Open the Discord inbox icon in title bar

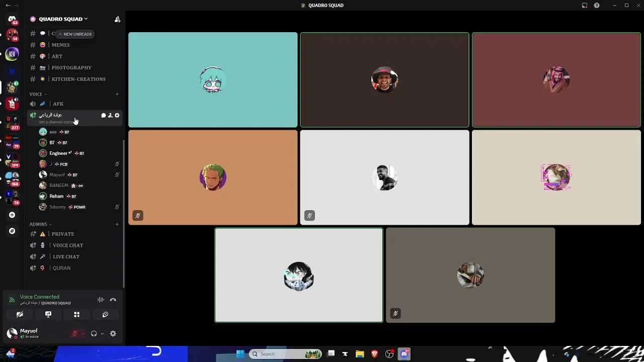point(585,6)
